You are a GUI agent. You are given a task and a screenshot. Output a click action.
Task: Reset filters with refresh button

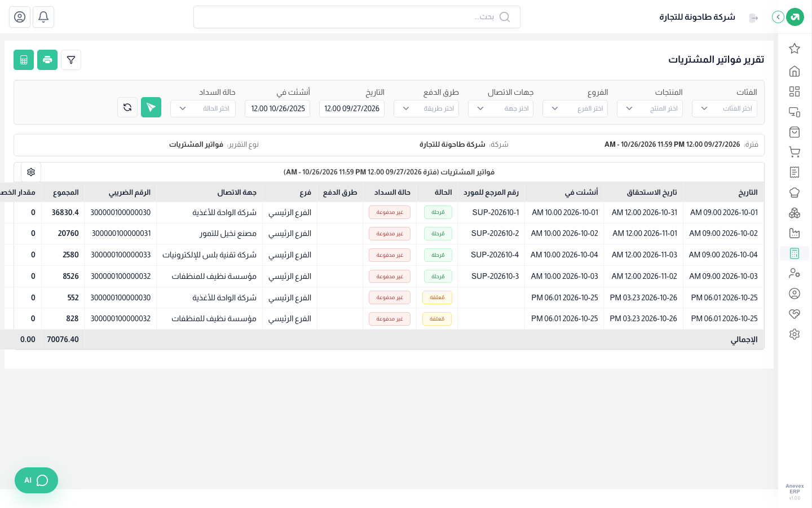(127, 107)
